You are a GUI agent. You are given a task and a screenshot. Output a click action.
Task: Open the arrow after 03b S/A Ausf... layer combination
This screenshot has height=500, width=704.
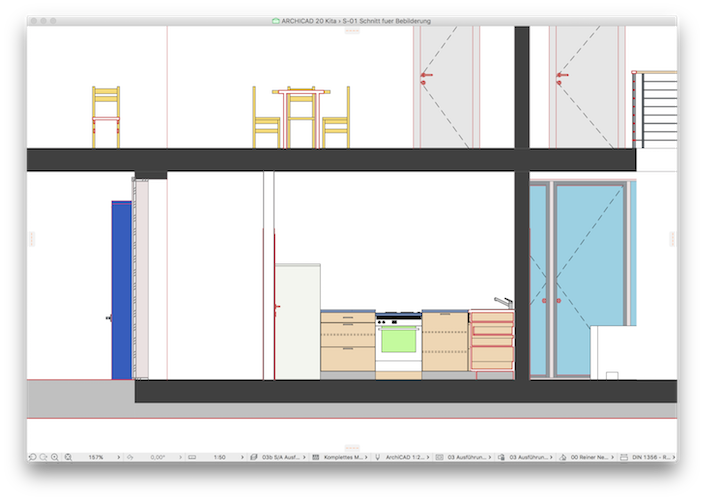coord(304,457)
